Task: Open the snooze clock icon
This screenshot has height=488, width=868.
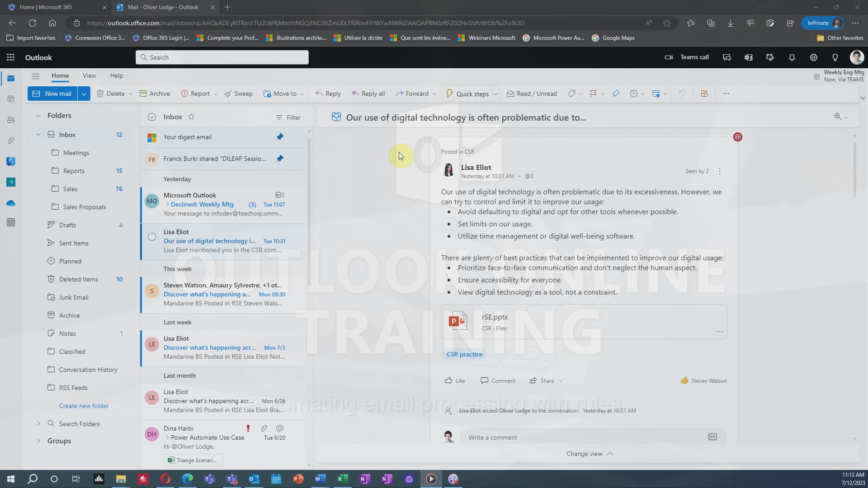Action: (634, 94)
